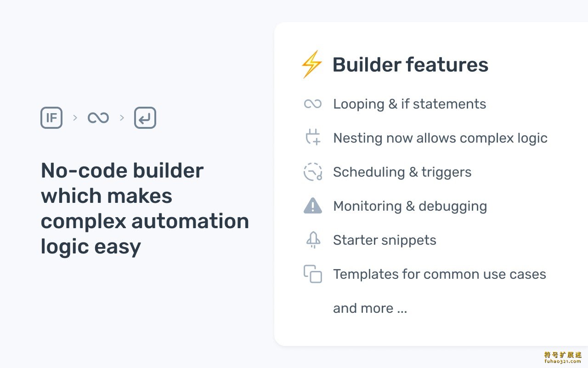The image size is (588, 368).
Task: Select Looping & if statements text
Action: click(x=409, y=104)
